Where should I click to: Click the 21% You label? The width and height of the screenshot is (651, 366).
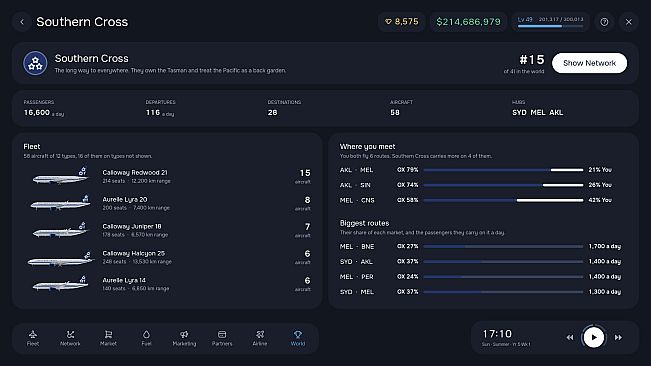coord(600,170)
